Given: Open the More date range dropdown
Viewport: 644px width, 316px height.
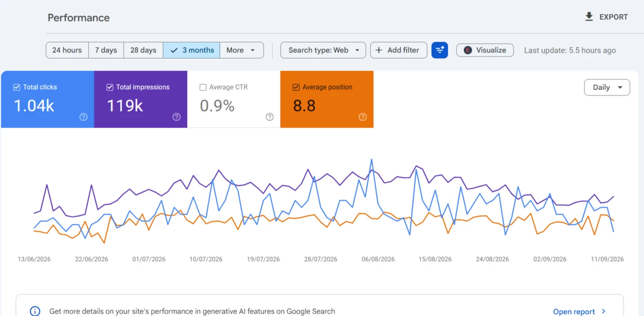Looking at the screenshot, I should [x=241, y=50].
